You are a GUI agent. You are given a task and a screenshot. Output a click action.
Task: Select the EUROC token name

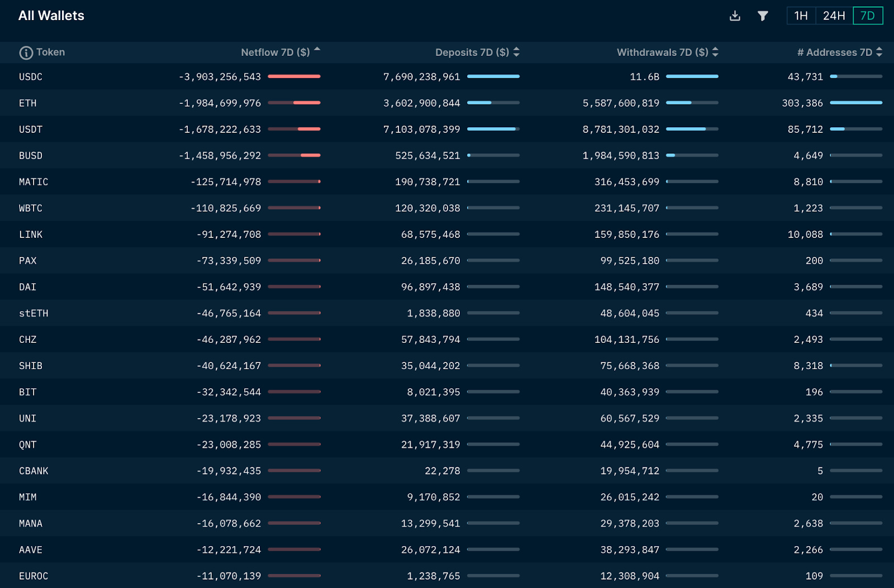tap(34, 576)
